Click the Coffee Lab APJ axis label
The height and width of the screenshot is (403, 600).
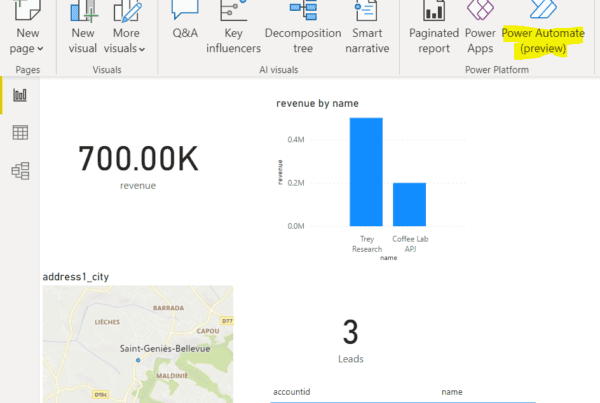point(410,244)
